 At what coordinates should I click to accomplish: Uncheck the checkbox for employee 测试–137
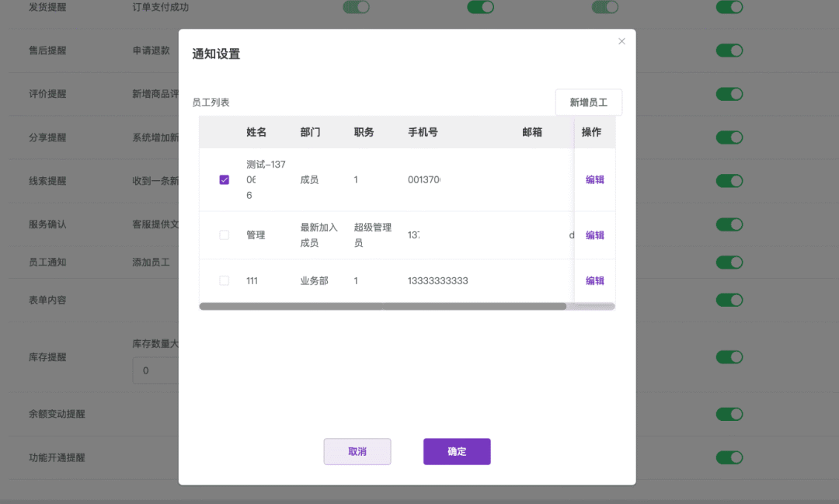point(225,179)
